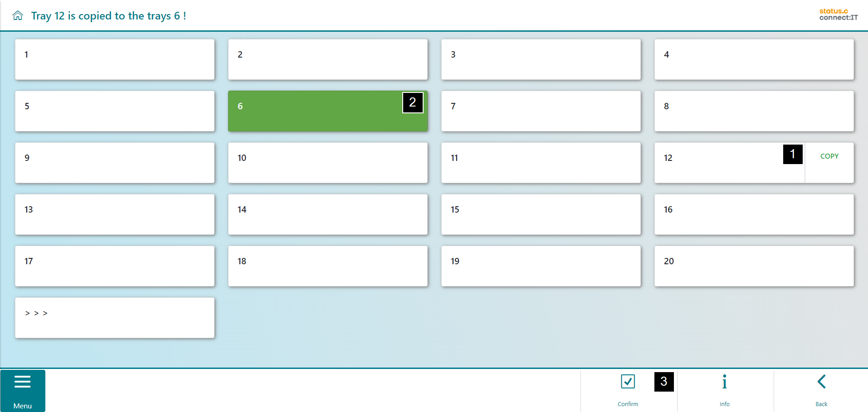
Task: Click the Confirm checkmark icon
Action: tap(628, 382)
